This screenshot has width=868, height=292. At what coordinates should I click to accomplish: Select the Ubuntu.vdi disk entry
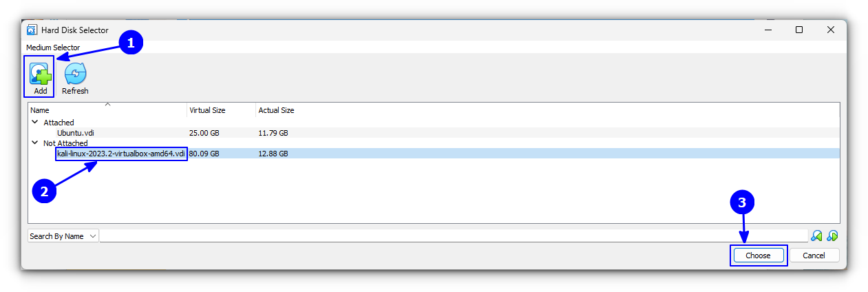coord(75,133)
